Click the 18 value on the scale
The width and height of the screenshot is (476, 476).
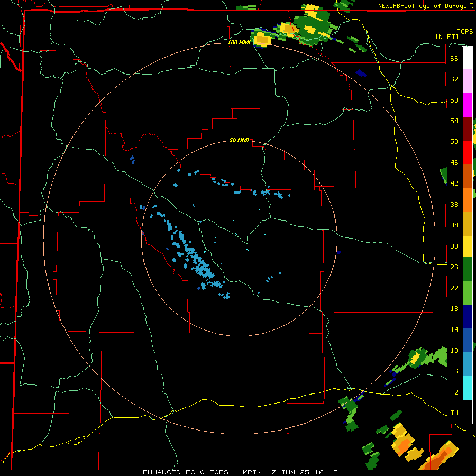tap(454, 309)
